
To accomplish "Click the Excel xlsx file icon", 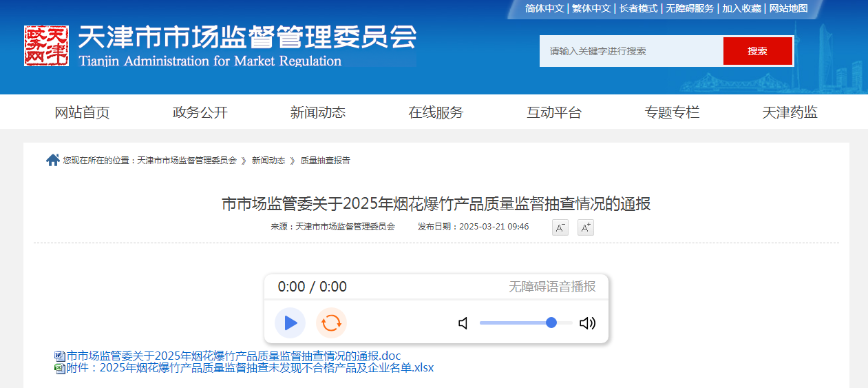I will [60, 368].
